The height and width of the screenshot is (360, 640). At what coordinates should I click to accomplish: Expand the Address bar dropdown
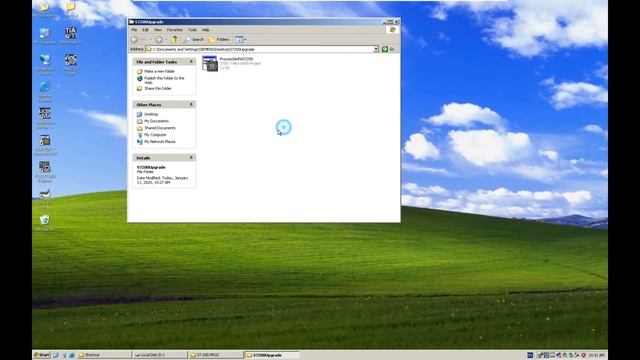[x=376, y=49]
